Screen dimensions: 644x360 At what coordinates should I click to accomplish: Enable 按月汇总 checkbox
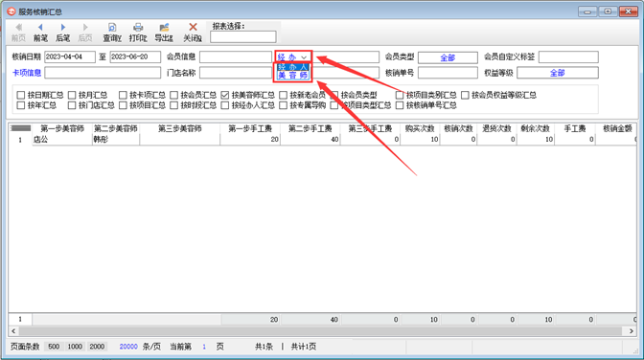(x=72, y=95)
